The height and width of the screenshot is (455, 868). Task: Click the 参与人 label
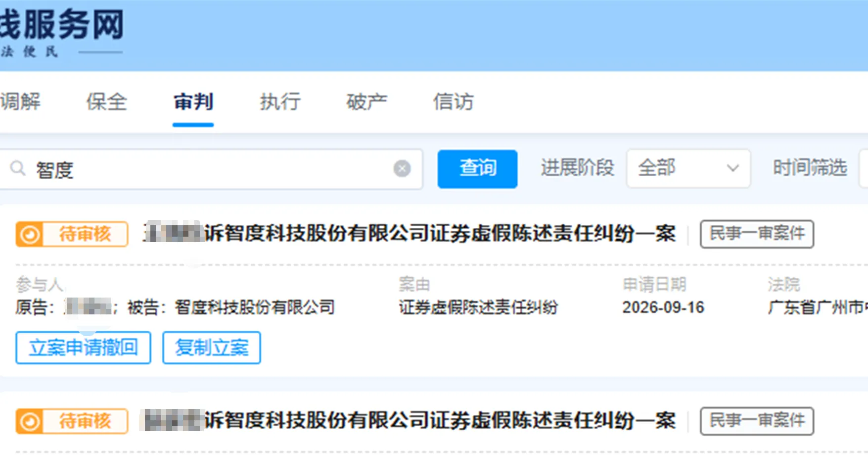tap(40, 284)
